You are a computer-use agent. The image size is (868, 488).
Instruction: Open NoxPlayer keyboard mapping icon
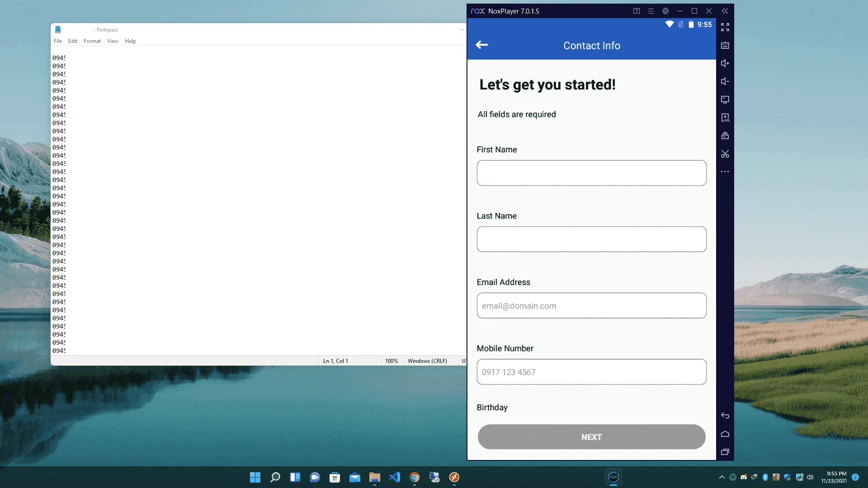725,45
